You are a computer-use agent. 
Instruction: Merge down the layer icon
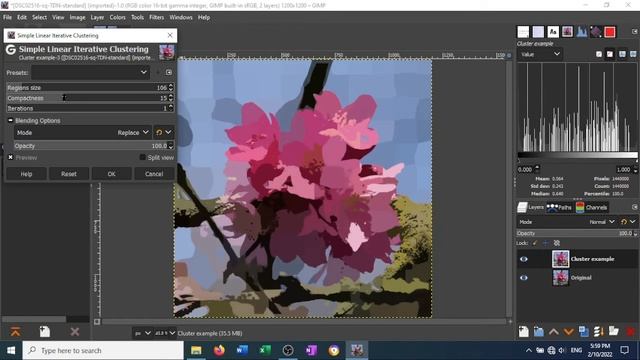[x=599, y=331]
